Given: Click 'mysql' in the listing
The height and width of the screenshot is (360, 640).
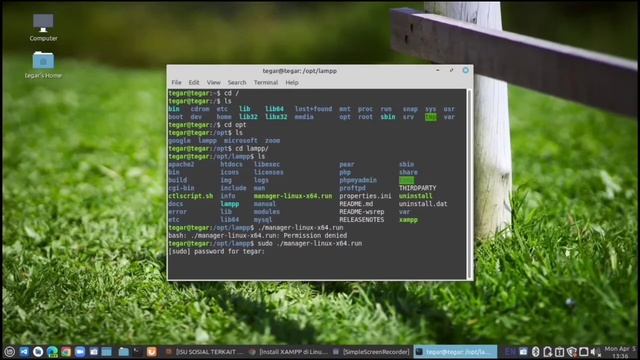Looking at the screenshot, I should 263,220.
